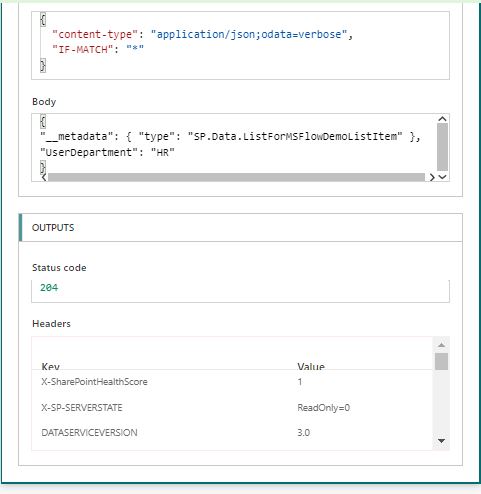This screenshot has height=494, width=481.
Task: Select the X-SP-SERVERSTATE header row
Action: point(232,407)
